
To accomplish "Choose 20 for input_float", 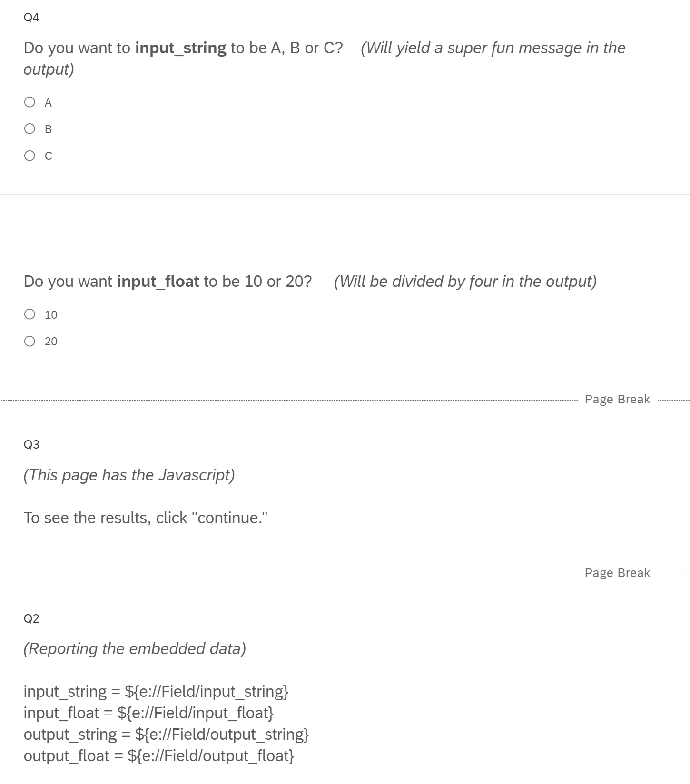I will coord(30,341).
